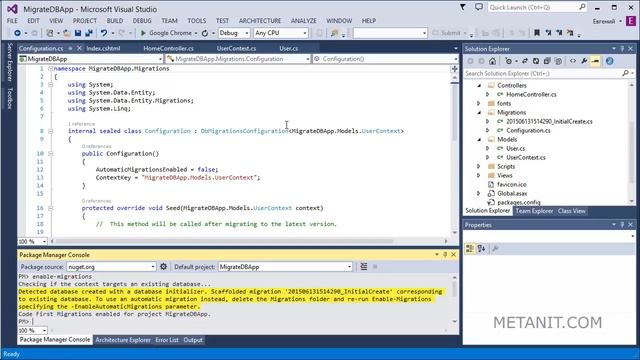The image size is (640, 360).
Task: Save the current file with the Save icon
Action: [78, 33]
